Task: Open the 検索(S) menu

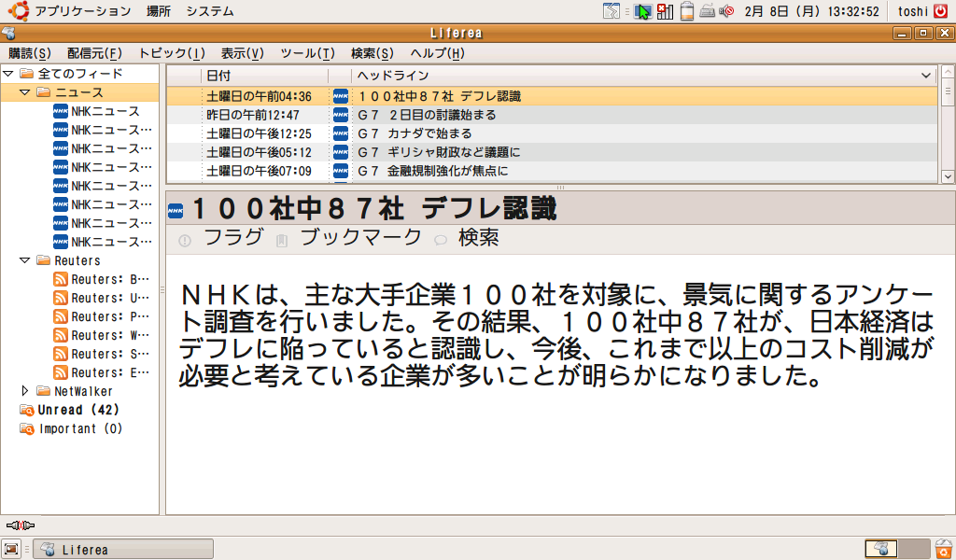Action: tap(373, 53)
